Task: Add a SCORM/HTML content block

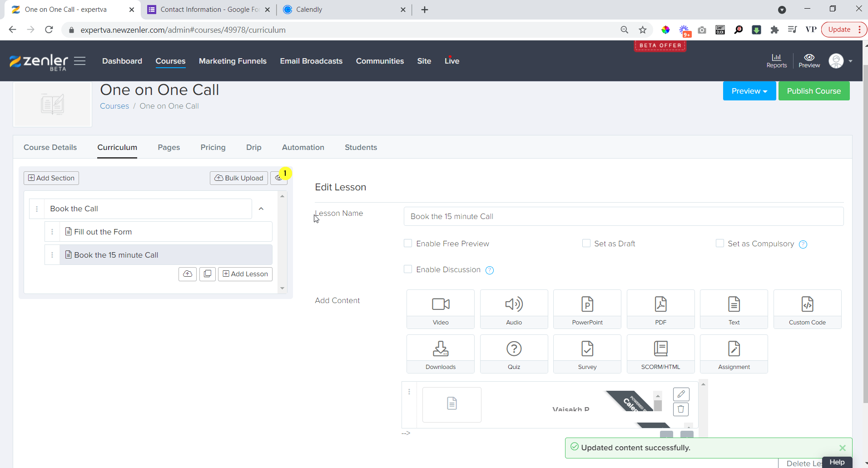Action: [x=660, y=353]
